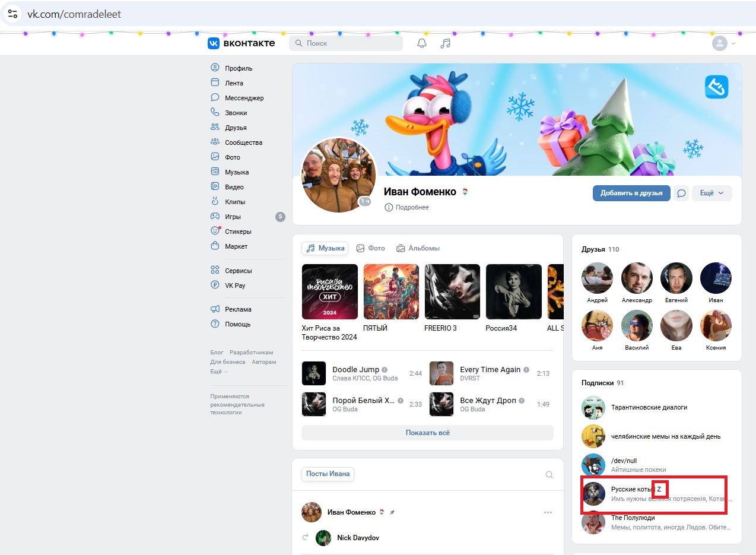756x555 pixels.
Task: Open friend Евгений's avatar
Action: [676, 278]
